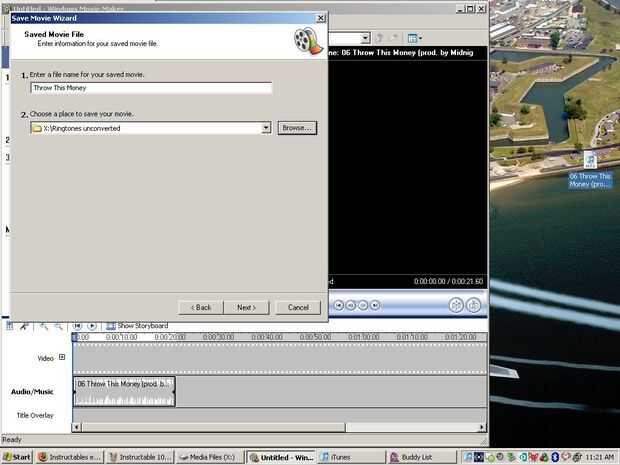
Task: Click the file name field containing Throw This Money
Action: point(151,88)
